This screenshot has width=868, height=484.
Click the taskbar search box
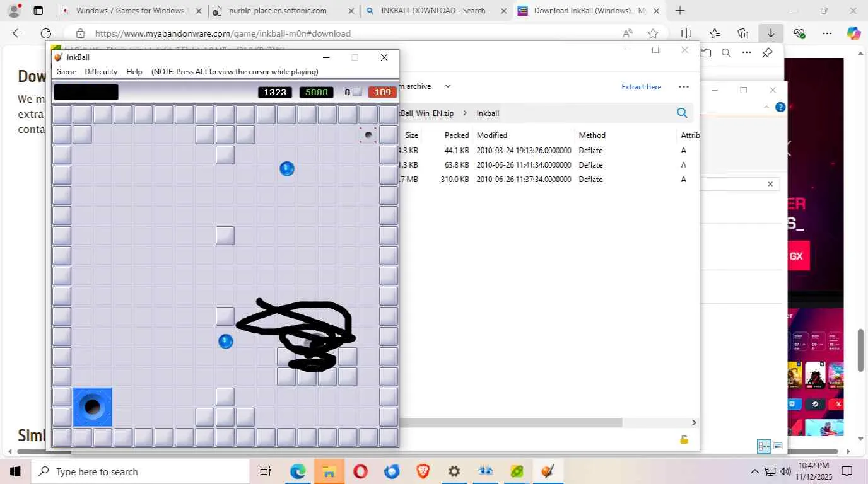pyautogui.click(x=140, y=471)
